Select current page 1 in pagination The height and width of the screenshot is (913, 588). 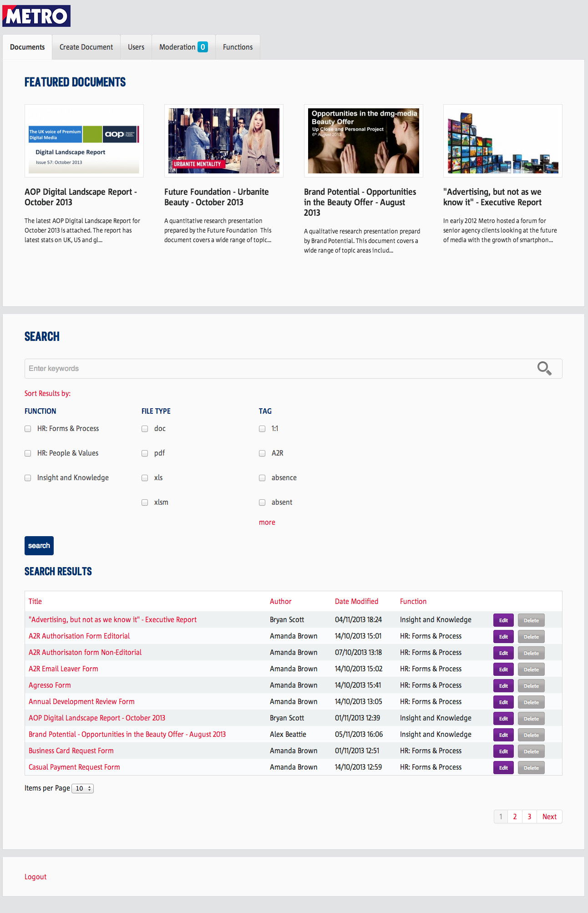501,817
